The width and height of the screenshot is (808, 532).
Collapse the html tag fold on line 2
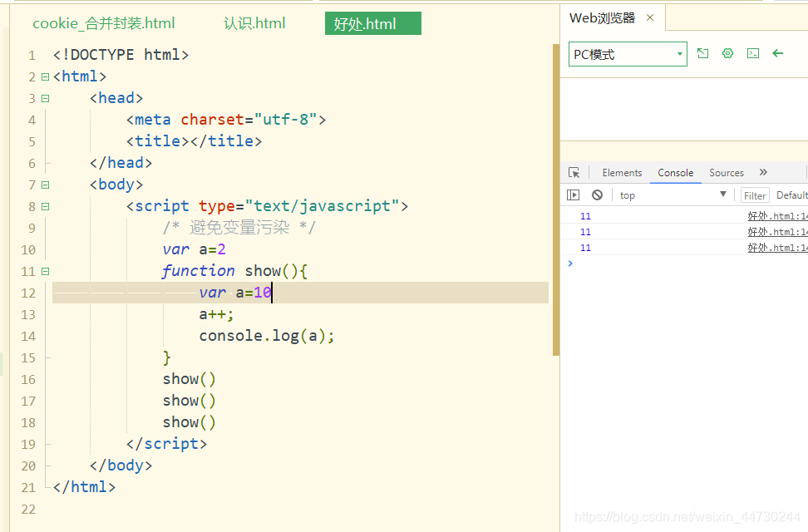click(46, 76)
